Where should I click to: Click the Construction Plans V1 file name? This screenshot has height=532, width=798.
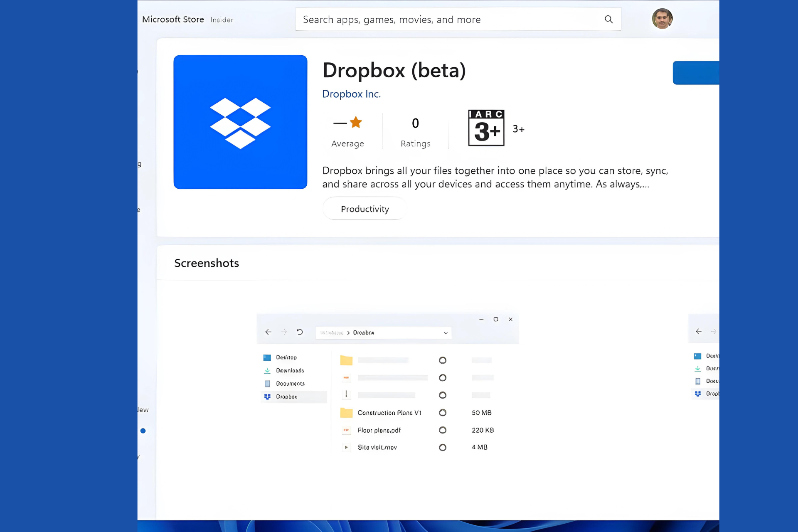point(389,413)
